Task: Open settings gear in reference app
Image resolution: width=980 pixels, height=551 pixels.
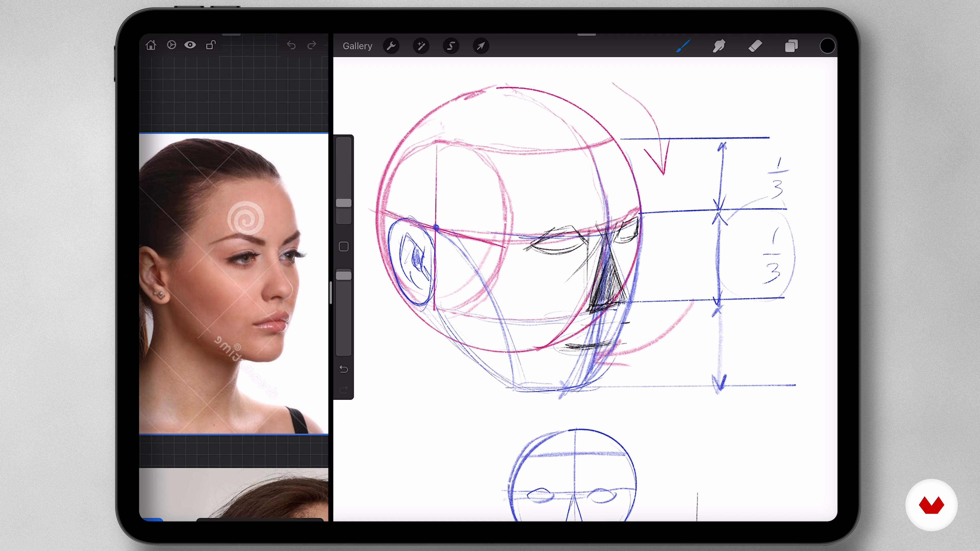Action: pos(171,45)
